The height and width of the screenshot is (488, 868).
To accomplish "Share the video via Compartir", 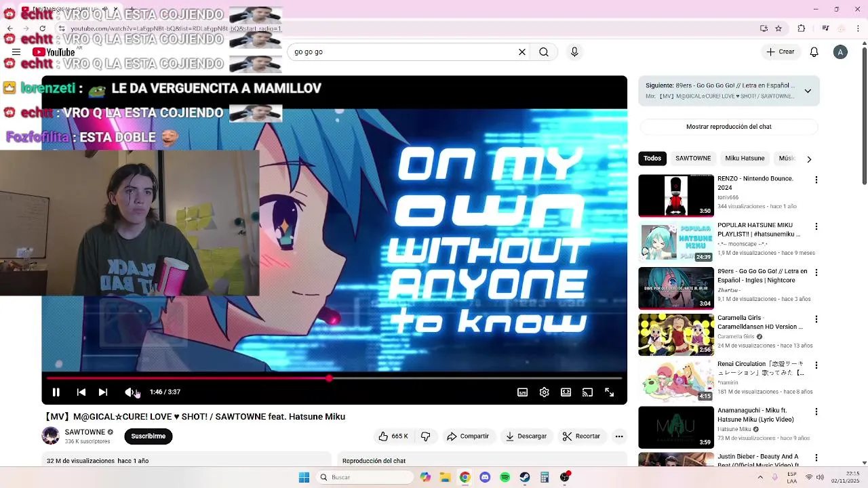I will pyautogui.click(x=467, y=436).
